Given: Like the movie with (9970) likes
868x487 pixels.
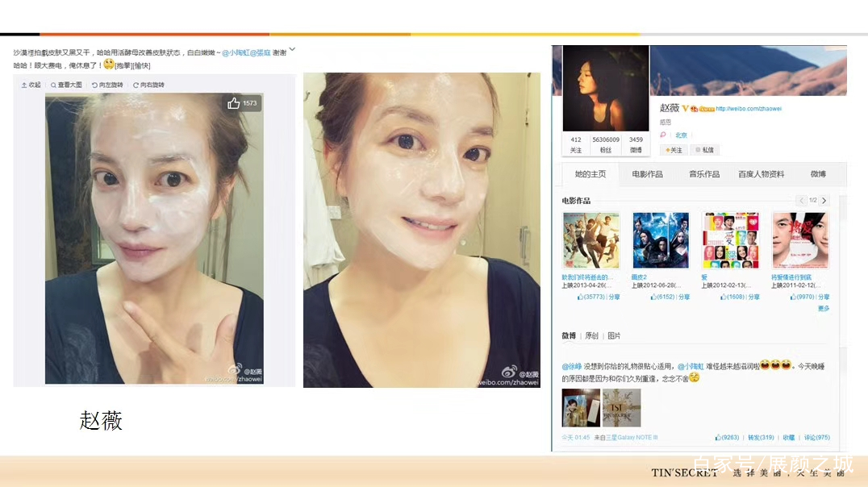Looking at the screenshot, I should tap(802, 298).
